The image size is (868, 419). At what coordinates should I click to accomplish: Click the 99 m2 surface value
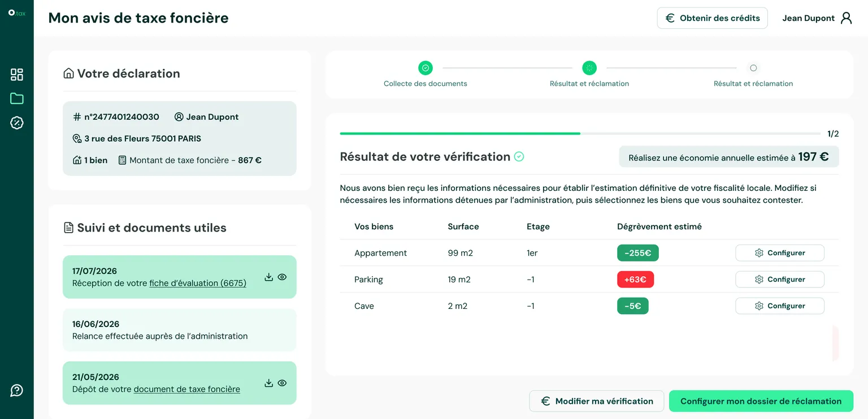(461, 253)
